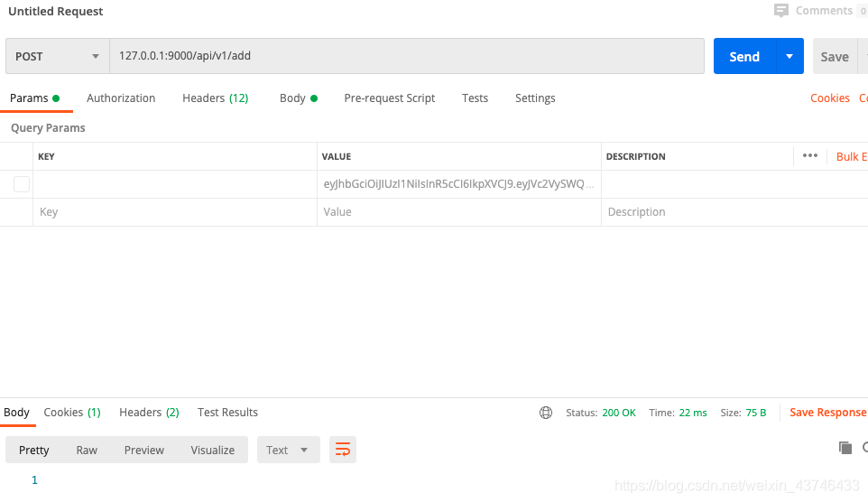Open the Text response format dropdown

coord(288,450)
